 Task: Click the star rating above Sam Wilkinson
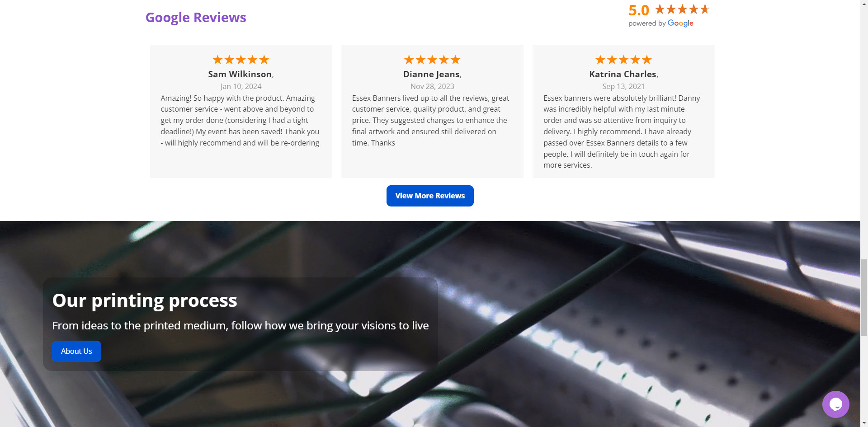point(241,60)
